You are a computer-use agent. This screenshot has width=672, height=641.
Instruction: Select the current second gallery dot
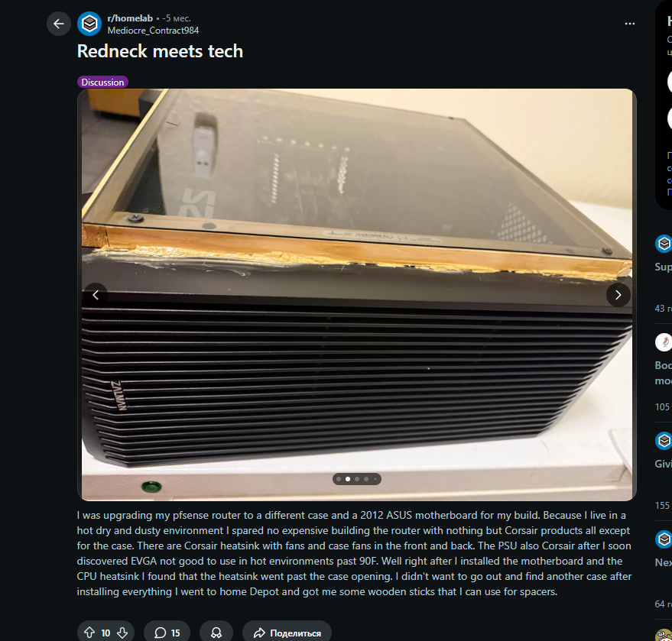(x=348, y=479)
